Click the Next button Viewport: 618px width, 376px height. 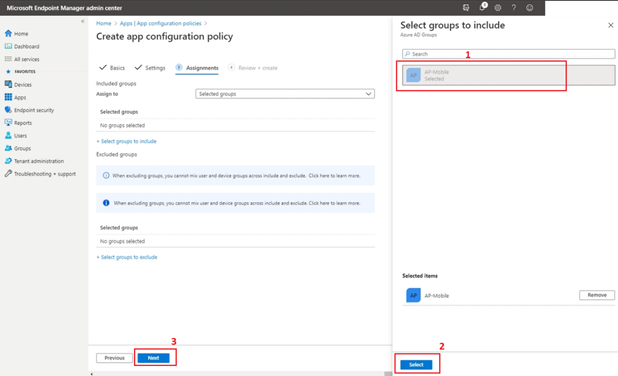pyautogui.click(x=154, y=358)
